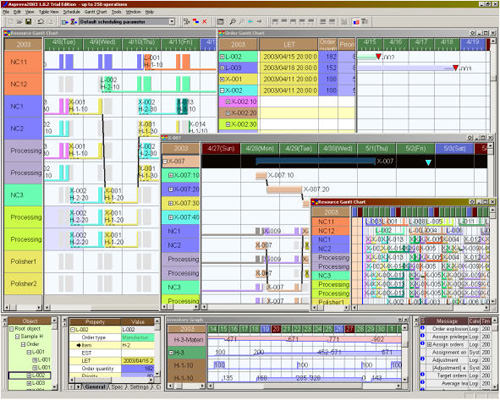The width and height of the screenshot is (500, 400).
Task: Expand X-007:20 operation row
Action: pyautogui.click(x=170, y=189)
